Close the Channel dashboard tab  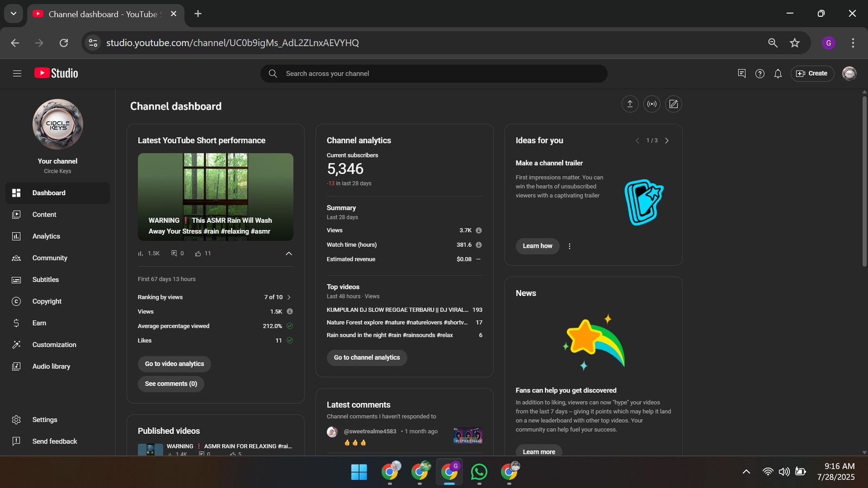tap(174, 14)
